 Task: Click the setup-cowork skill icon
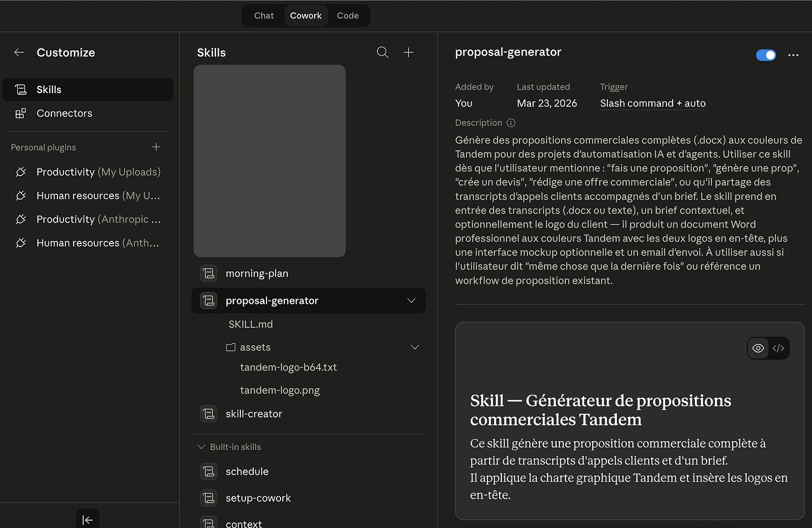(209, 498)
